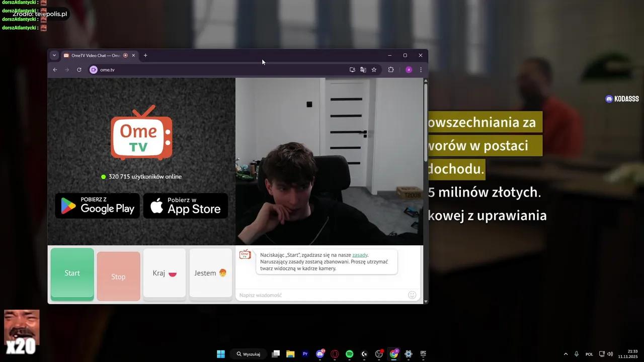The height and width of the screenshot is (362, 644).
Task: Open the zasady rules link
Action: pyautogui.click(x=360, y=255)
